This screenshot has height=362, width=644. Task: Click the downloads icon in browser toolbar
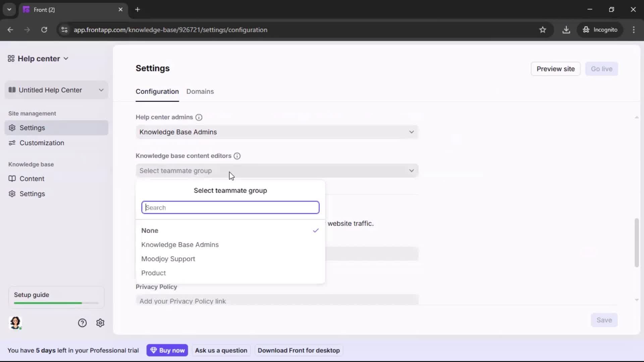pos(567,30)
